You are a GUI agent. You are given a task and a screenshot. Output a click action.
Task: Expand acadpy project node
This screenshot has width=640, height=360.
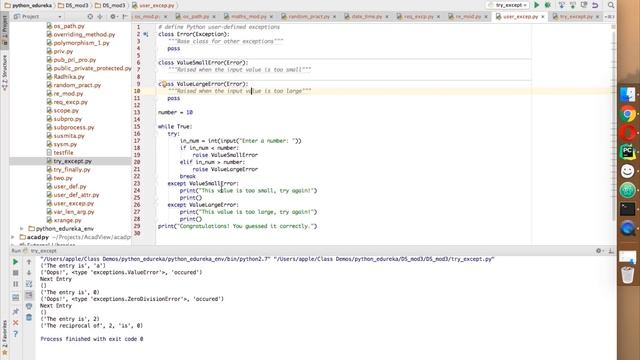point(13,237)
